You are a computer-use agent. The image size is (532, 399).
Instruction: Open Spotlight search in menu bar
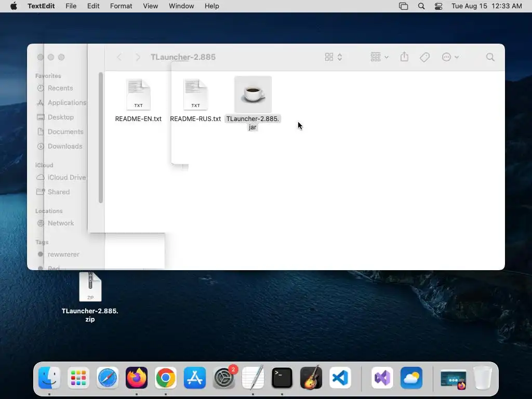[x=421, y=6]
